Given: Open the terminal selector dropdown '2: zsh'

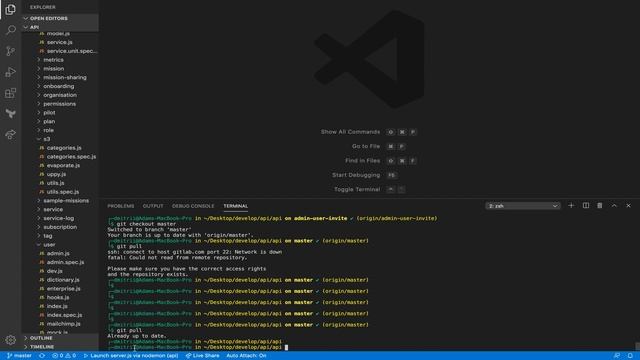Looking at the screenshot, I should point(523,206).
